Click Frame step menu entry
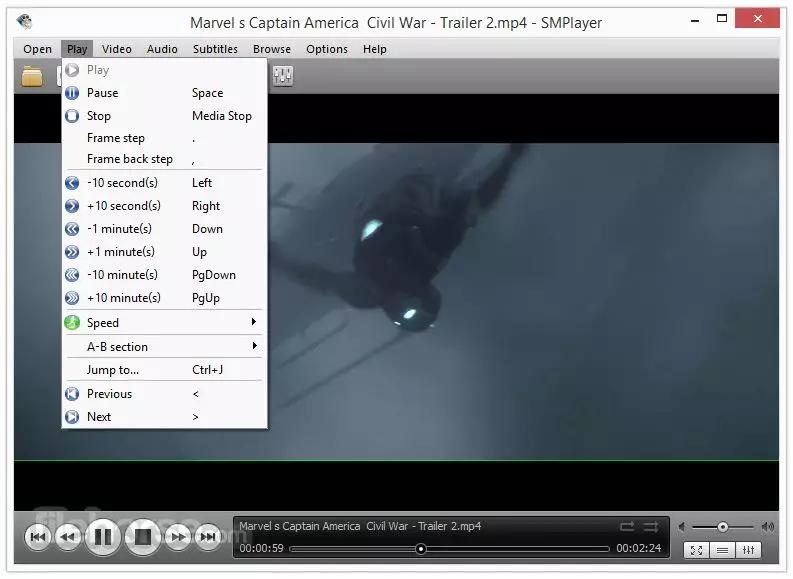The image size is (793, 579). tap(116, 138)
